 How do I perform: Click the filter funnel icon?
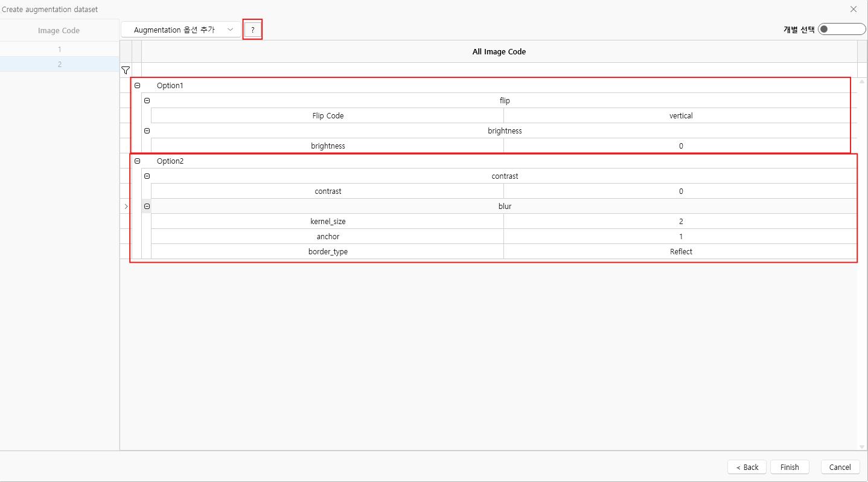click(126, 70)
